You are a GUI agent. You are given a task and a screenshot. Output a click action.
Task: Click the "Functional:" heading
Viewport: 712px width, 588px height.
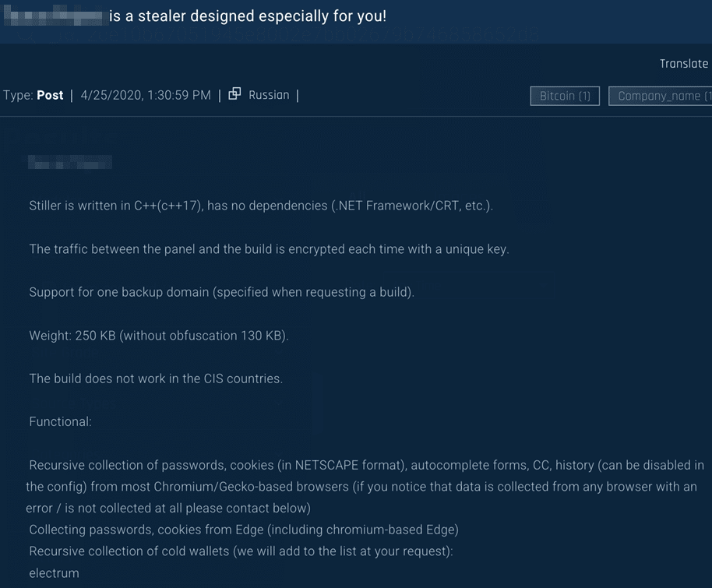click(x=61, y=421)
